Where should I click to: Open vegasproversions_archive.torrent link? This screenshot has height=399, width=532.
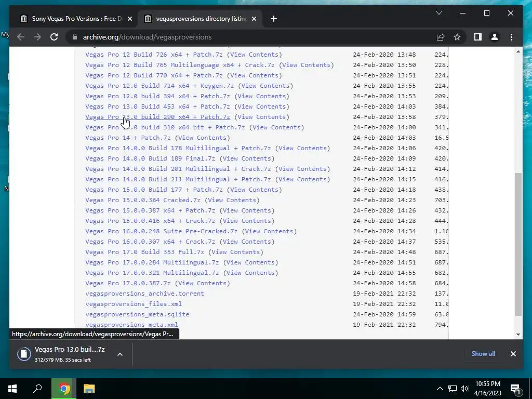(x=144, y=294)
